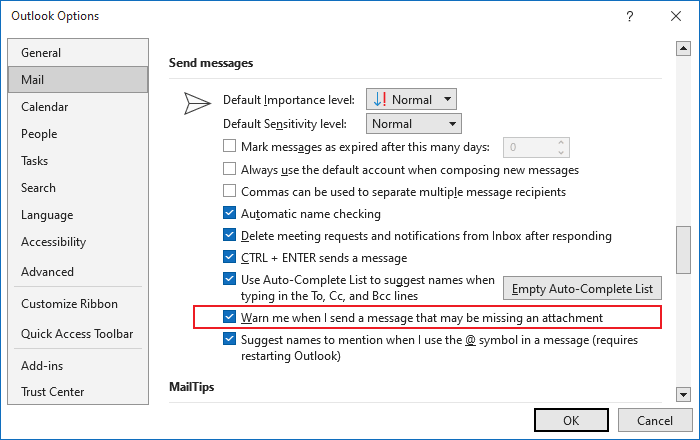Open Default Sensitivity level dropdown

(x=414, y=124)
